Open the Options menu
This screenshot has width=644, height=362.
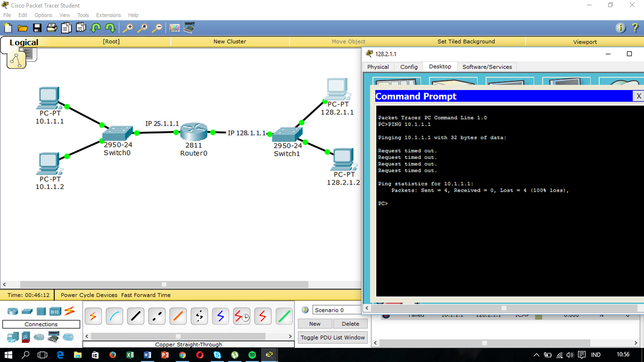[43, 15]
